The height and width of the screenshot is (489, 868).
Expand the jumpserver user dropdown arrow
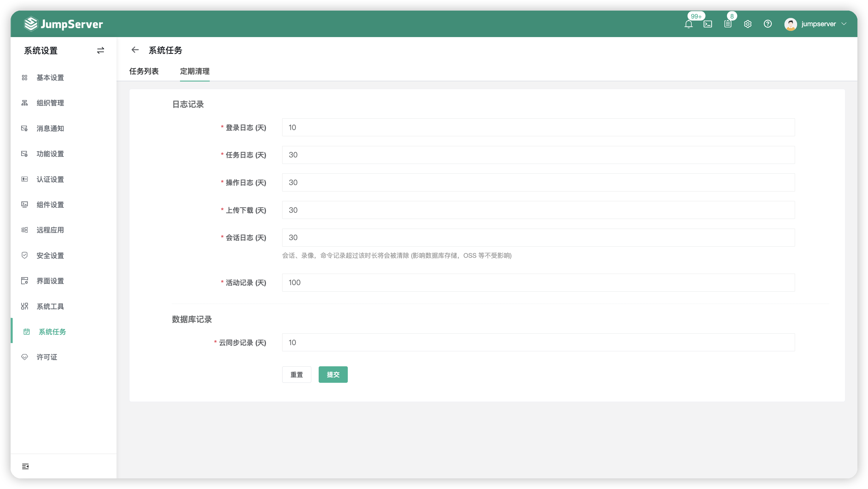844,24
